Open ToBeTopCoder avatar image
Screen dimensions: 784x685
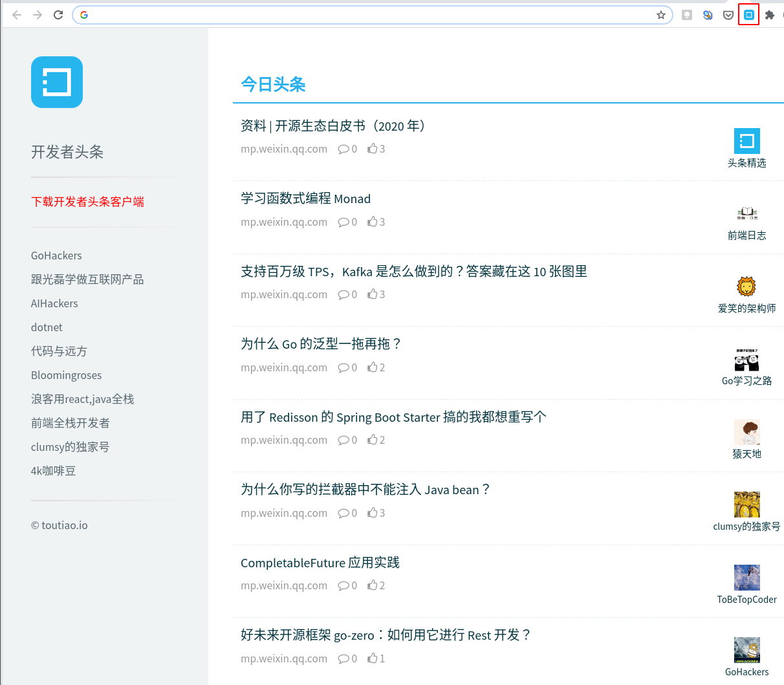click(x=747, y=578)
